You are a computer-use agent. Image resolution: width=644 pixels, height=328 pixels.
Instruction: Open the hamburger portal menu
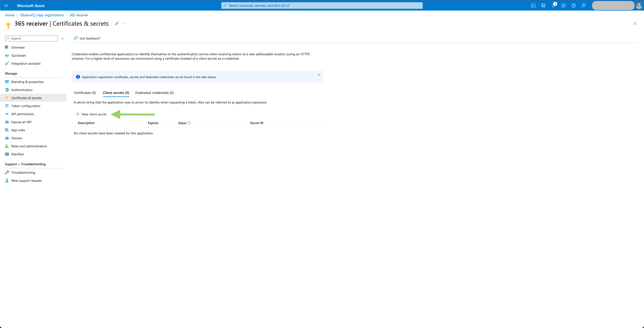pyautogui.click(x=6, y=6)
